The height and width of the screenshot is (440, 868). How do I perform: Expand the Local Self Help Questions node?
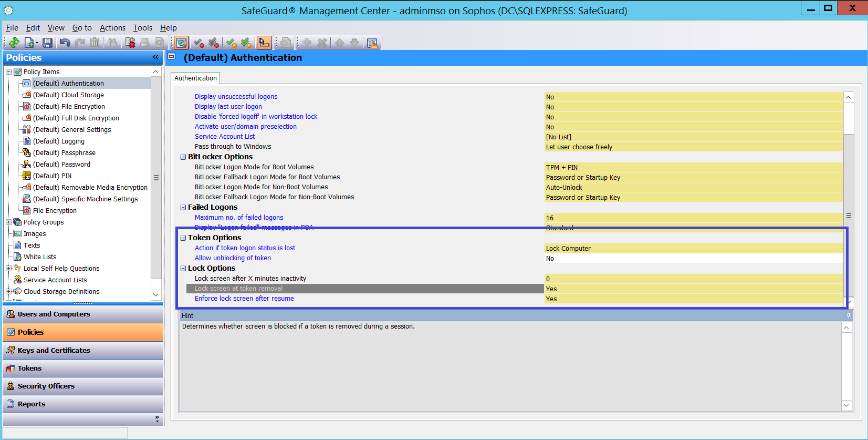coord(8,269)
